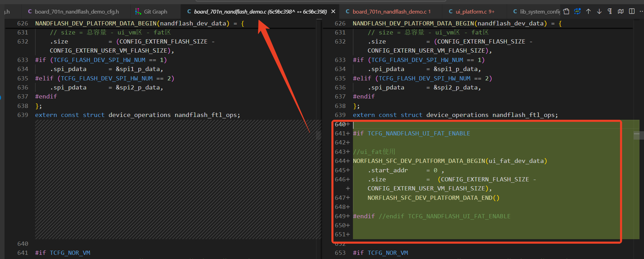Toggle whitespace trimming paragraph icon
The width and height of the screenshot is (644, 259).
[x=610, y=11]
